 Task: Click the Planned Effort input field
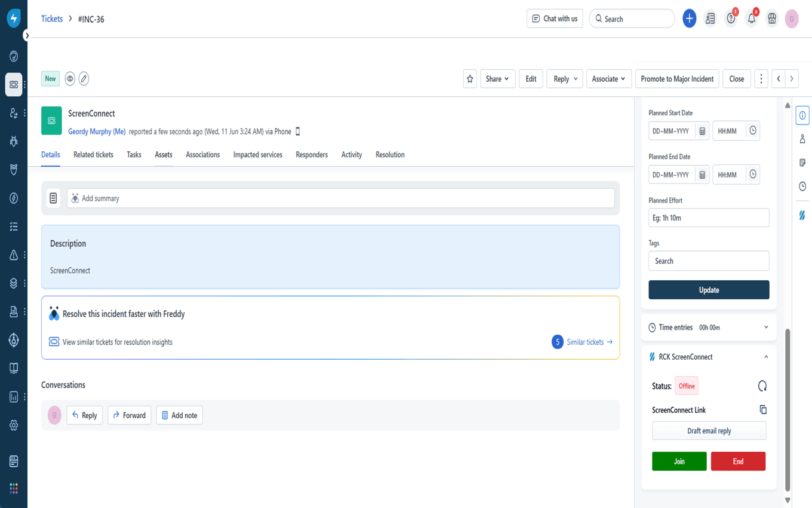click(709, 218)
